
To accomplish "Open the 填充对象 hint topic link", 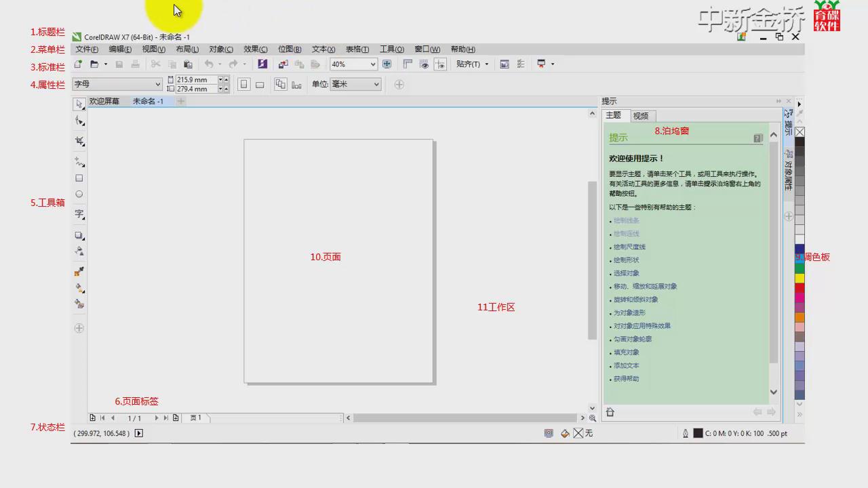I will 626,352.
